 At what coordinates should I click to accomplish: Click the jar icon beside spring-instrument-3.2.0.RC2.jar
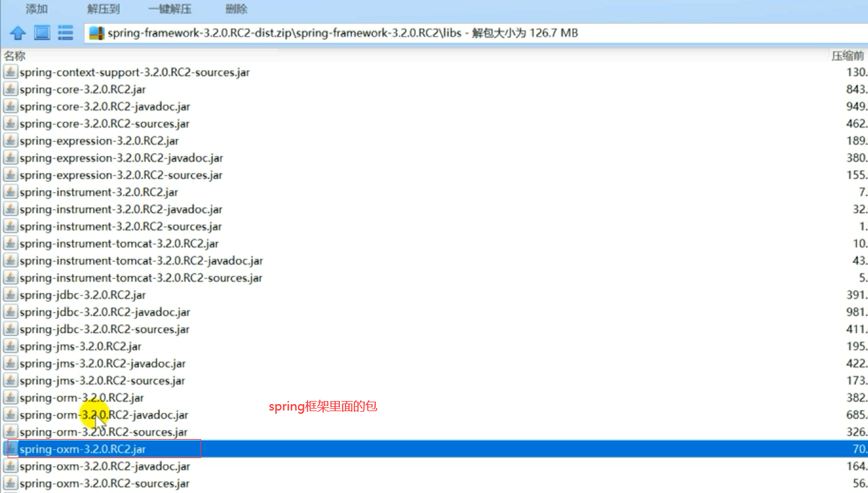click(x=10, y=192)
